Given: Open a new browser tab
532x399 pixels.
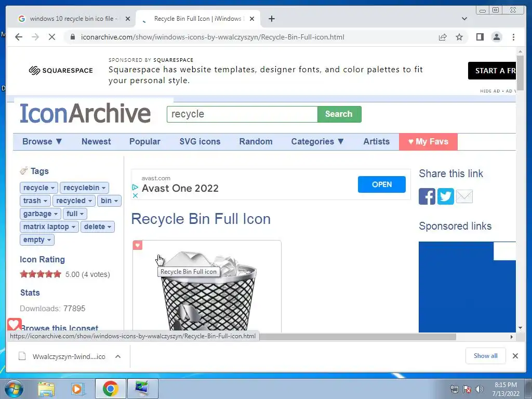Looking at the screenshot, I should pyautogui.click(x=271, y=19).
